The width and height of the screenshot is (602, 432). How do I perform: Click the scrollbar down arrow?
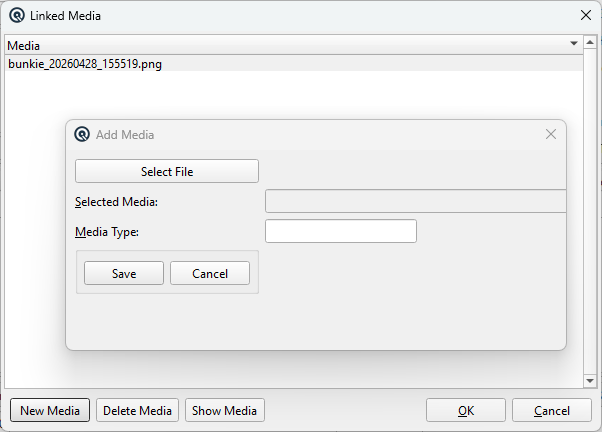pyautogui.click(x=590, y=381)
